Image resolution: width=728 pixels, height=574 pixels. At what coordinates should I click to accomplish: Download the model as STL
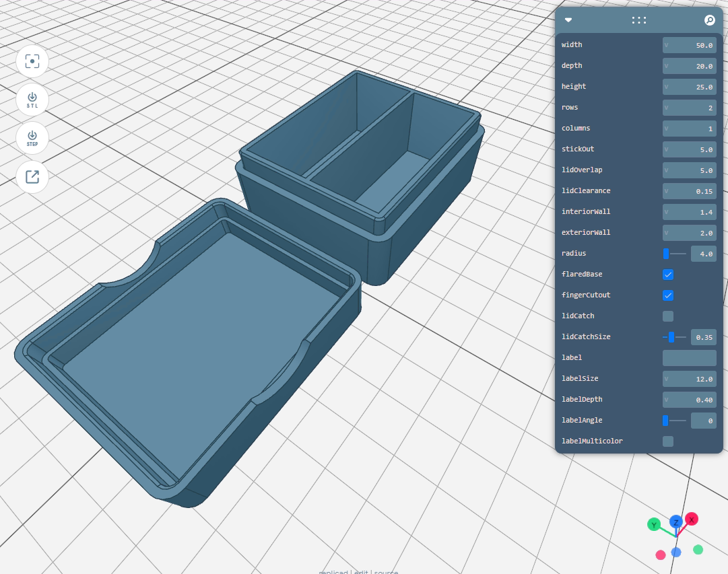tap(32, 100)
